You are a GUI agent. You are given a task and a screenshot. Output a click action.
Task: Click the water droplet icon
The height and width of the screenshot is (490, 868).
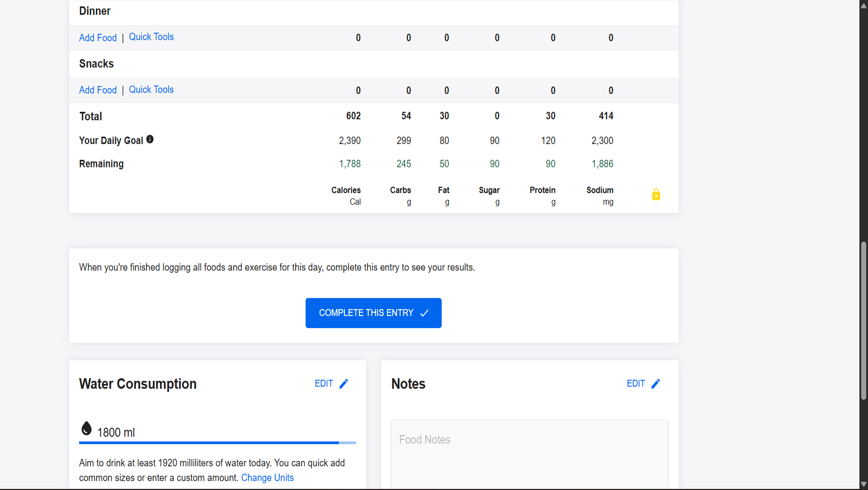coord(86,428)
